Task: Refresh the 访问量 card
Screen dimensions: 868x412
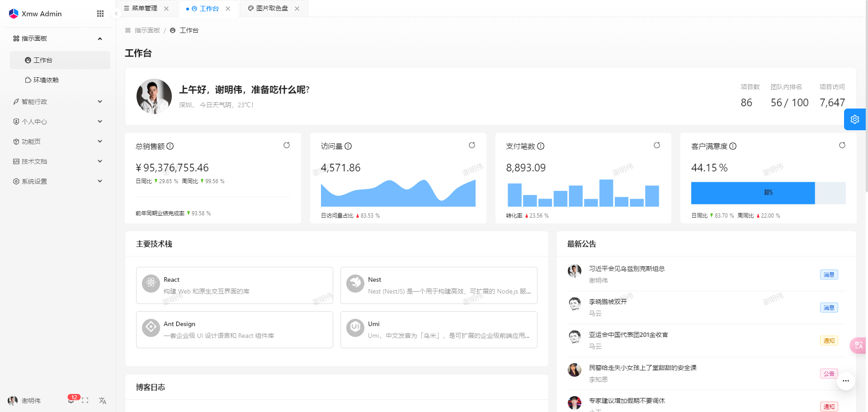Action: pyautogui.click(x=472, y=145)
